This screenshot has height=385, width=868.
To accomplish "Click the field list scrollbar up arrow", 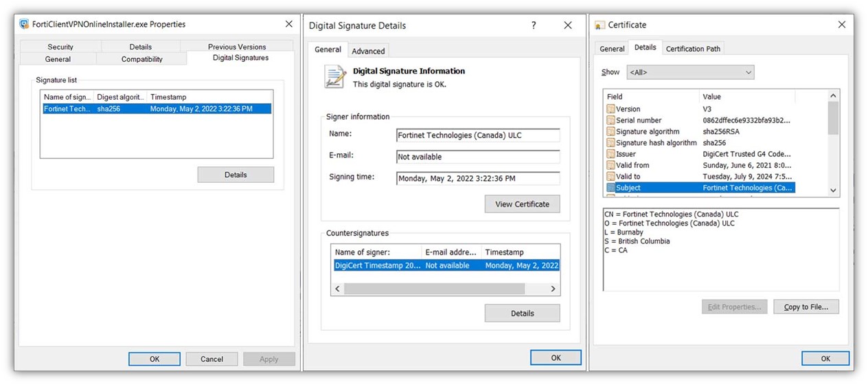I will [x=834, y=96].
